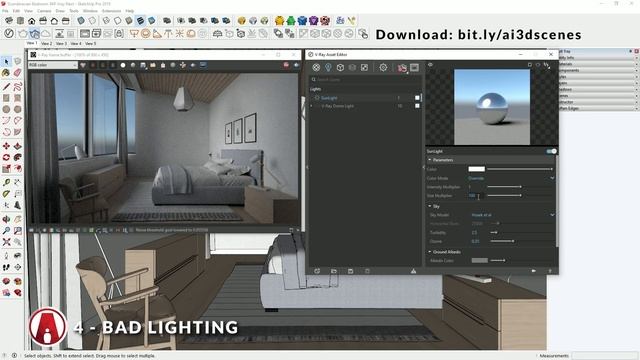Click the V-Ray Sphere Light toolbar icon
This screenshot has width=640, height=360.
pyautogui.click(x=145, y=33)
